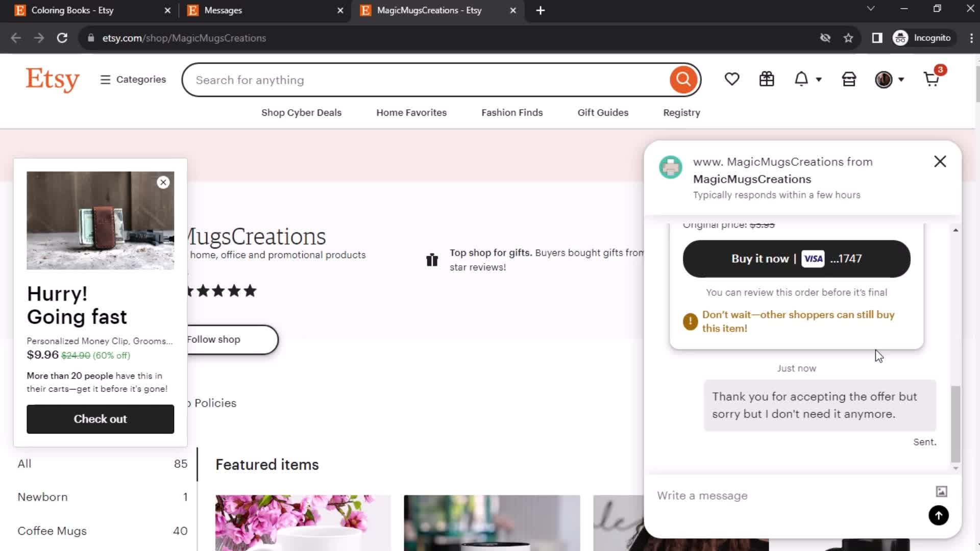Click the chat scroll down arrow
The width and height of the screenshot is (980, 551).
pyautogui.click(x=955, y=468)
